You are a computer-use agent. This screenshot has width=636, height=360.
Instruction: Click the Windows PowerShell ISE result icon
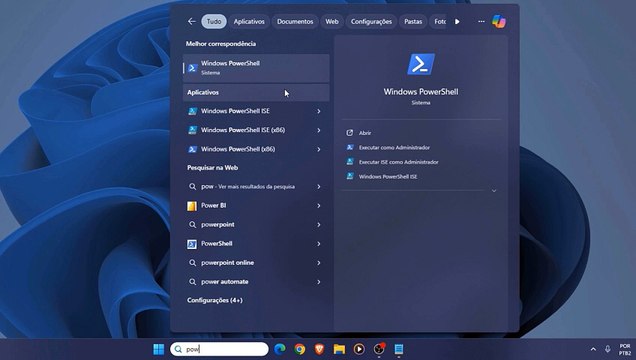[x=192, y=111]
